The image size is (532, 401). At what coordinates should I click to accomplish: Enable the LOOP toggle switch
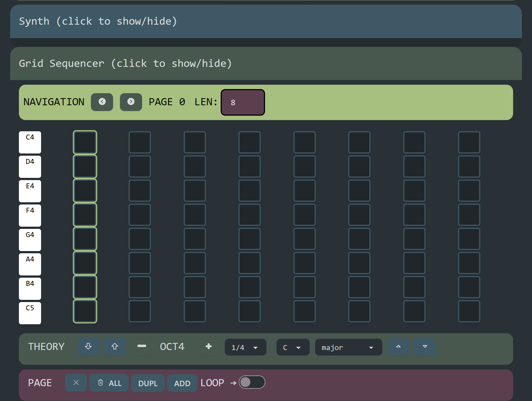tap(252, 382)
